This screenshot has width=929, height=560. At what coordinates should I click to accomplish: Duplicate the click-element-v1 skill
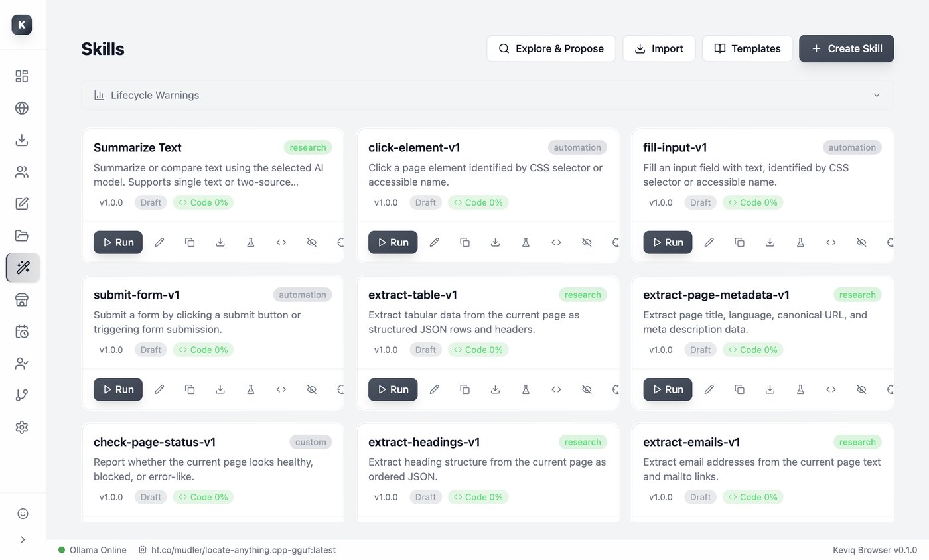(x=464, y=242)
